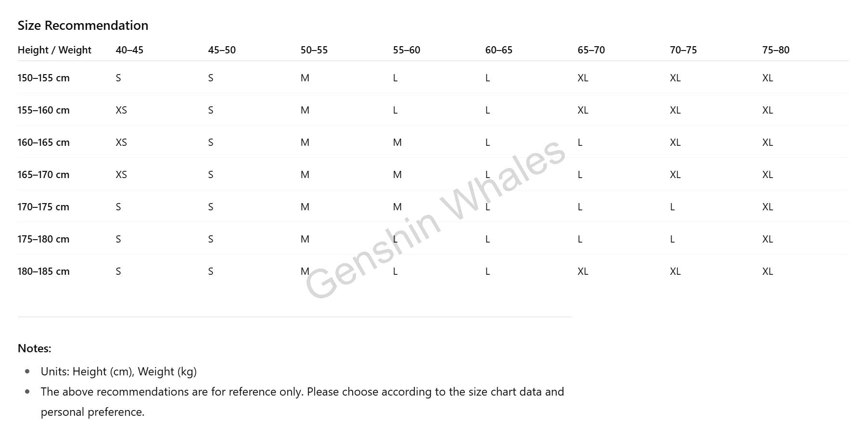Select the 75–80 weight column header
This screenshot has width=868, height=436.
(776, 50)
